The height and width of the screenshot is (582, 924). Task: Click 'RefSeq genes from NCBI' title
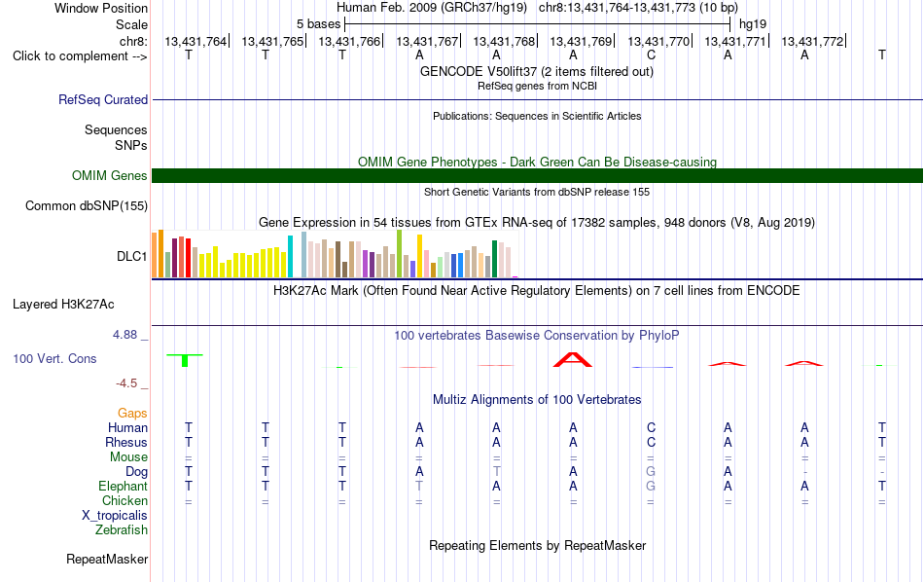tap(537, 86)
